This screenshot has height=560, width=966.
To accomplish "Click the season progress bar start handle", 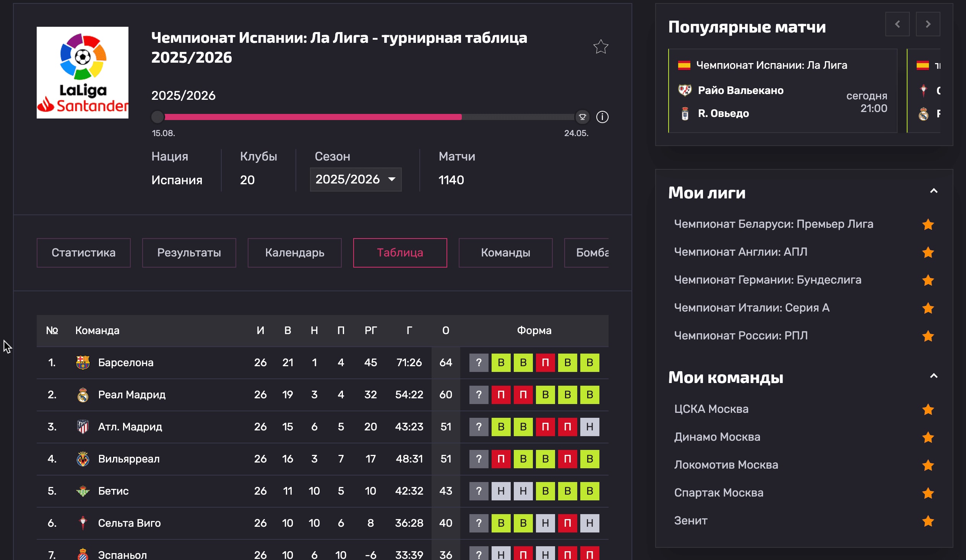I will [157, 117].
